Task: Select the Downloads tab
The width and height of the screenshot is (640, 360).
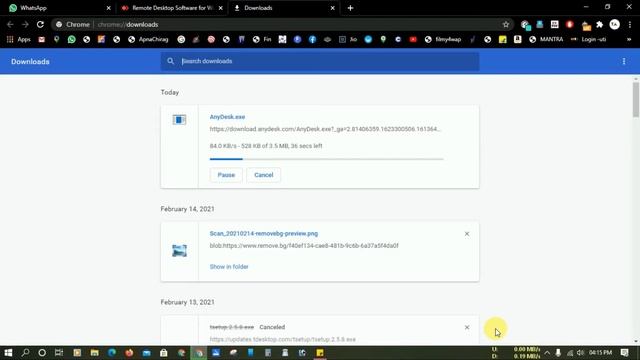Action: point(284,8)
